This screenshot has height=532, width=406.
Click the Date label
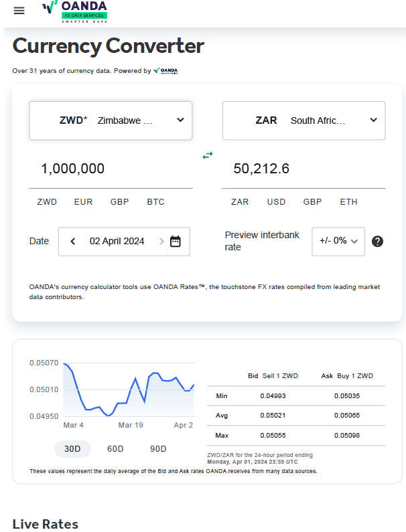pos(39,241)
